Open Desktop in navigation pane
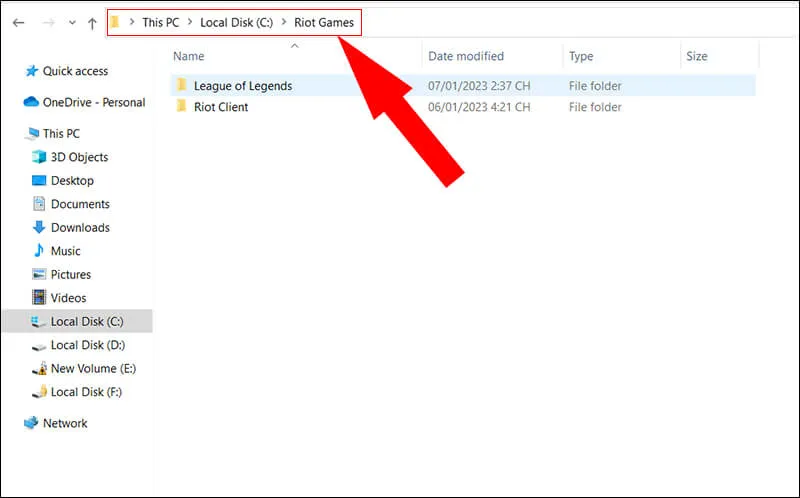 72,181
